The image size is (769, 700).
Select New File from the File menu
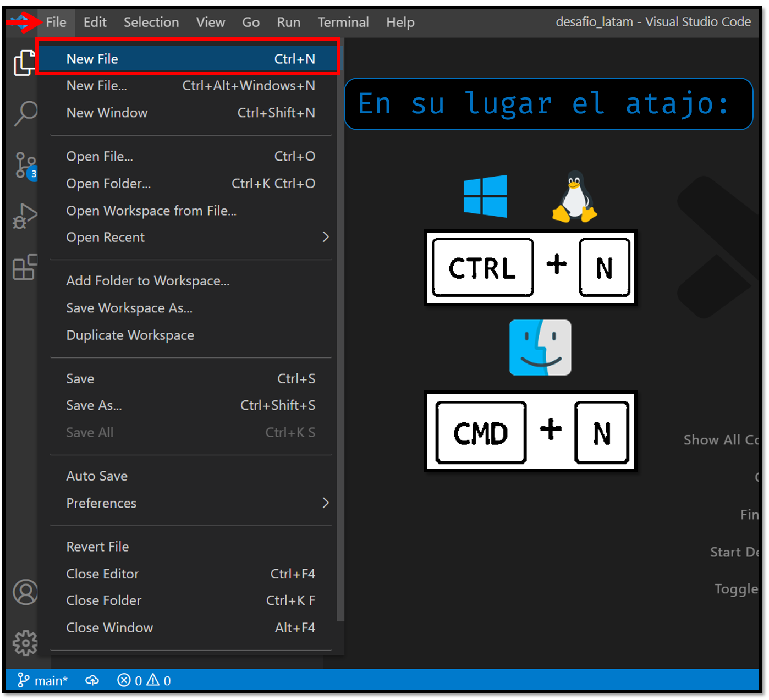coord(188,59)
